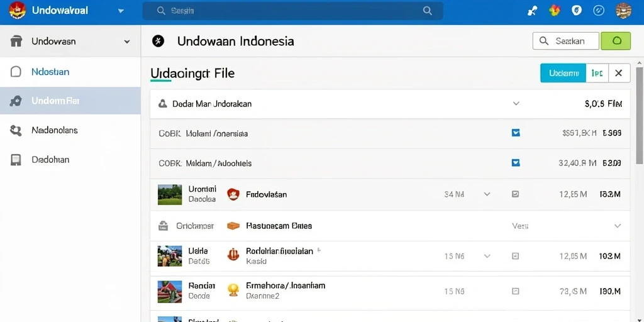This screenshot has height=322, width=644.
Task: Click Vesi label in Rastuoacam Bries row
Action: pyautogui.click(x=520, y=226)
